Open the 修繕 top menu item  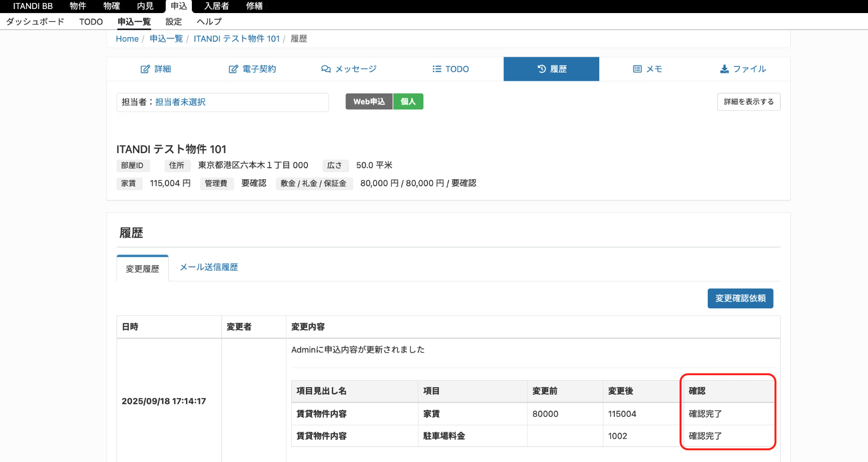pos(254,6)
